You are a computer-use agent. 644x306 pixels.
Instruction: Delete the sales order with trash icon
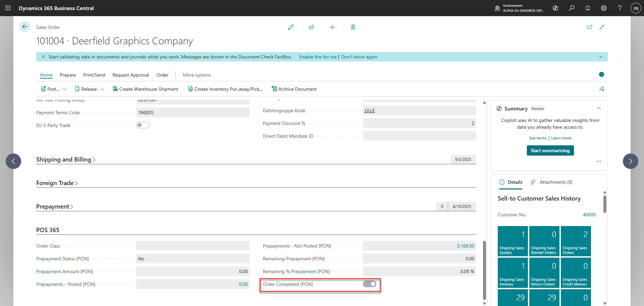tap(353, 27)
